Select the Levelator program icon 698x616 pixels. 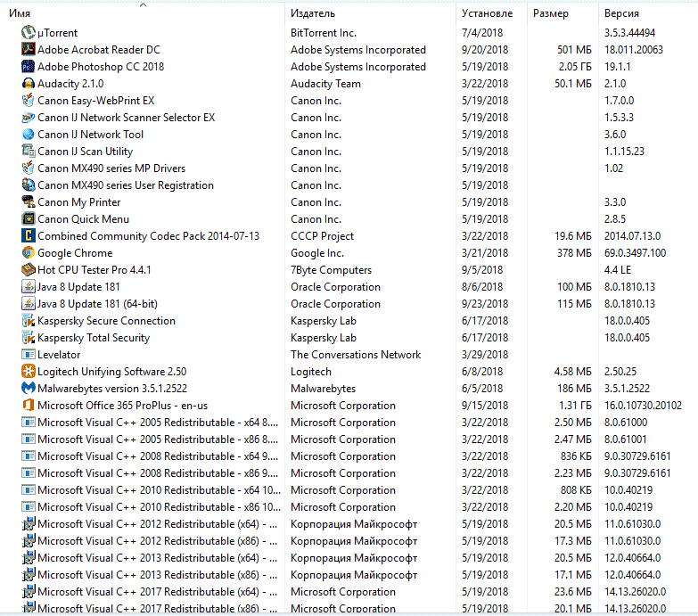pos(28,354)
